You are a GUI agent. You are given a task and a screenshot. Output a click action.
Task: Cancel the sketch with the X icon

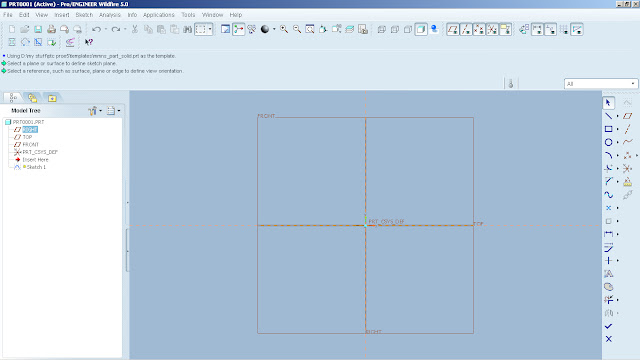coord(608,339)
